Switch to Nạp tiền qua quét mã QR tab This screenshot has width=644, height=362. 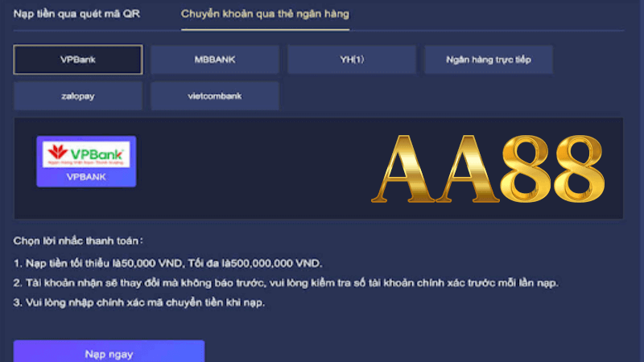(76, 14)
